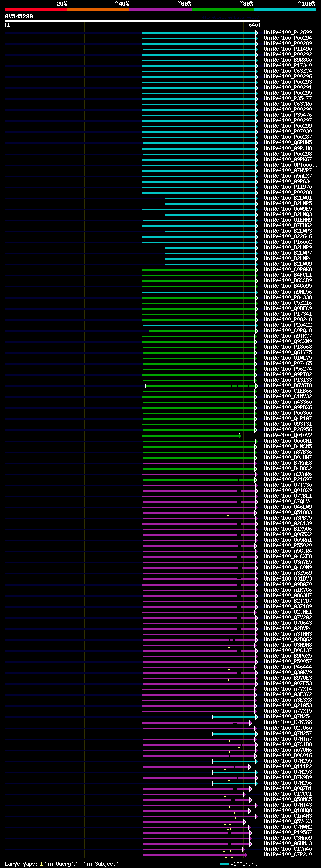Open the UniRef100_Q2JHE1 entry
321x868 pixels.
tap(288, 612)
